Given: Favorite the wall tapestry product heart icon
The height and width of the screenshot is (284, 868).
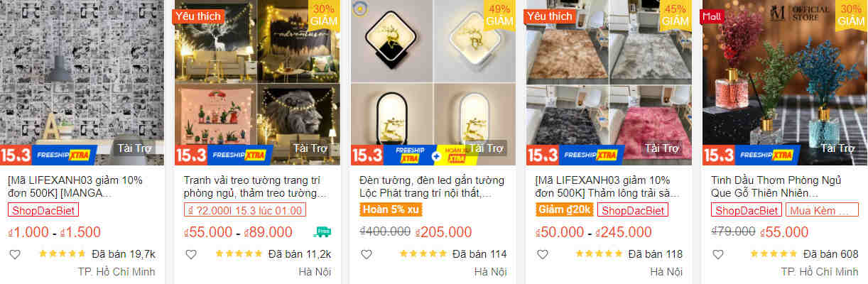Looking at the screenshot, I should [x=190, y=254].
